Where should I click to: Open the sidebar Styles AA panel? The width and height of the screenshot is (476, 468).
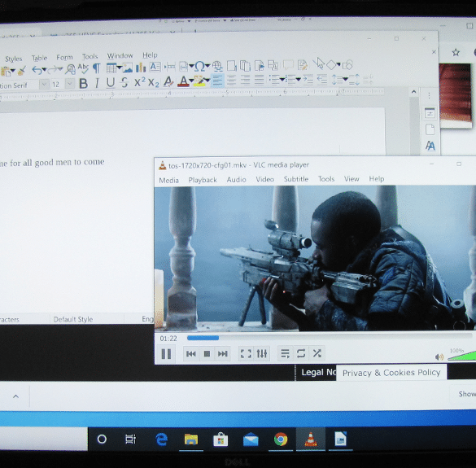click(x=430, y=146)
